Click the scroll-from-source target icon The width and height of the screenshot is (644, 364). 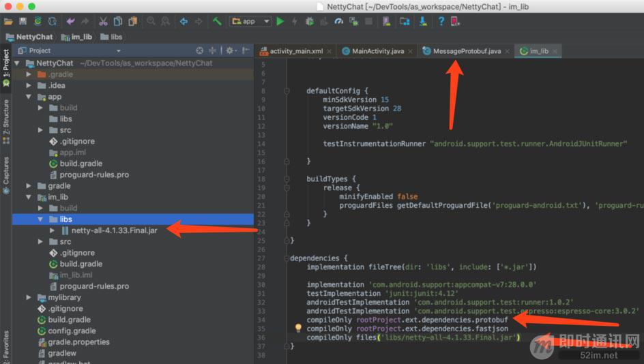(199, 50)
